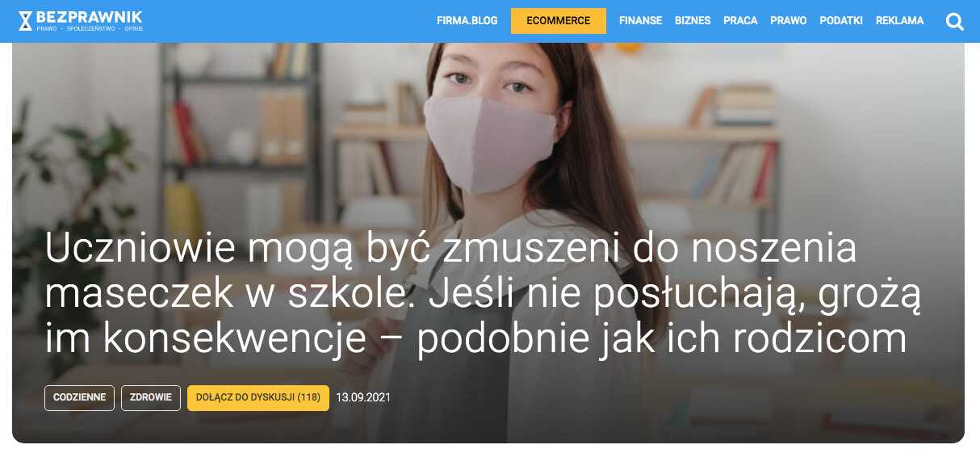
Task: Select the CODZIENNE tag
Action: pos(79,397)
